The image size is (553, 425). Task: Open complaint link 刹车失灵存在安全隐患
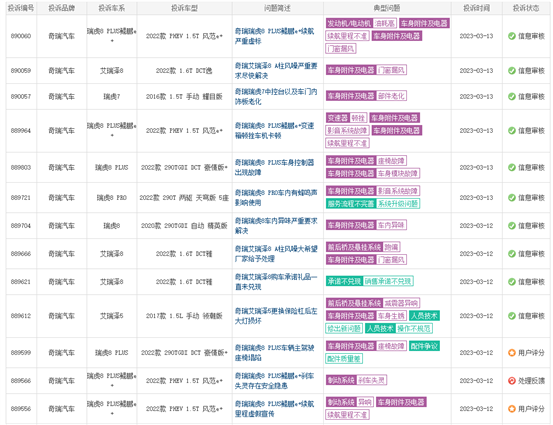(x=275, y=381)
